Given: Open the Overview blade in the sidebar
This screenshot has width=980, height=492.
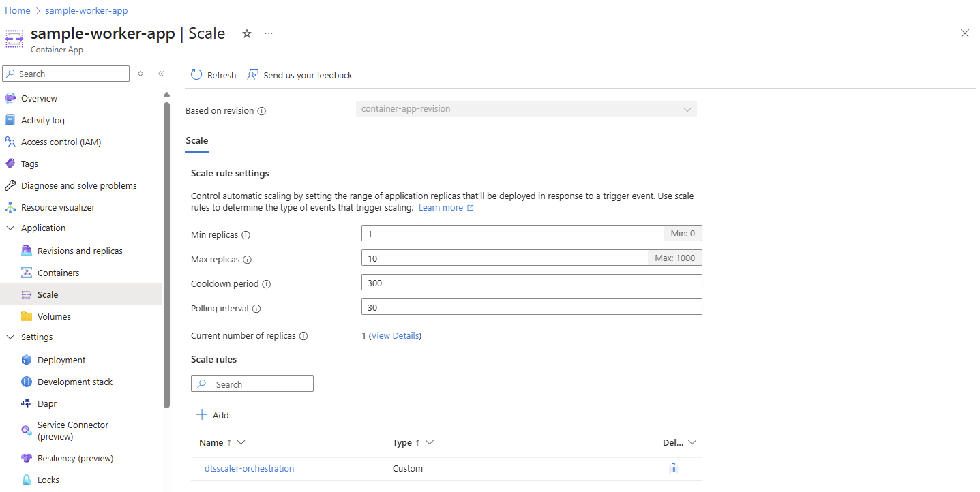Looking at the screenshot, I should point(38,97).
